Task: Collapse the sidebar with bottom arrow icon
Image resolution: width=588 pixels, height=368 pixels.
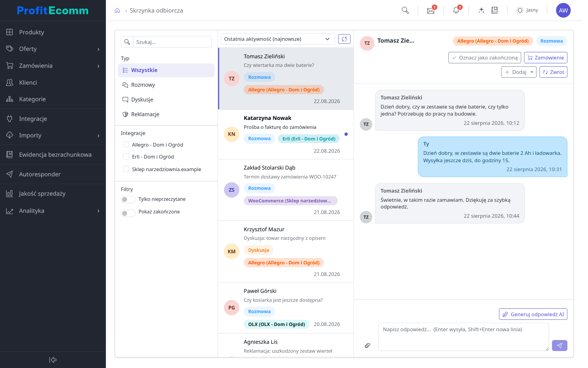Action: click(53, 360)
